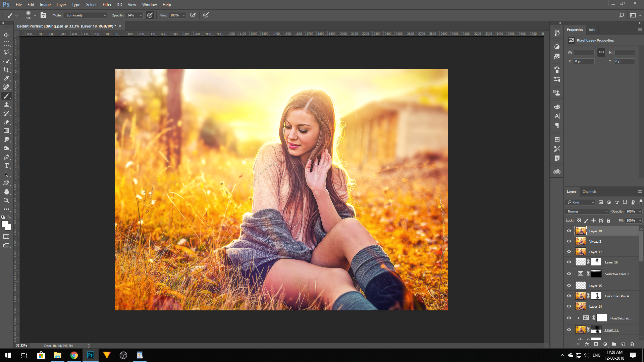This screenshot has width=644, height=362.
Task: Select the Zoom tool
Action: pos(6,200)
